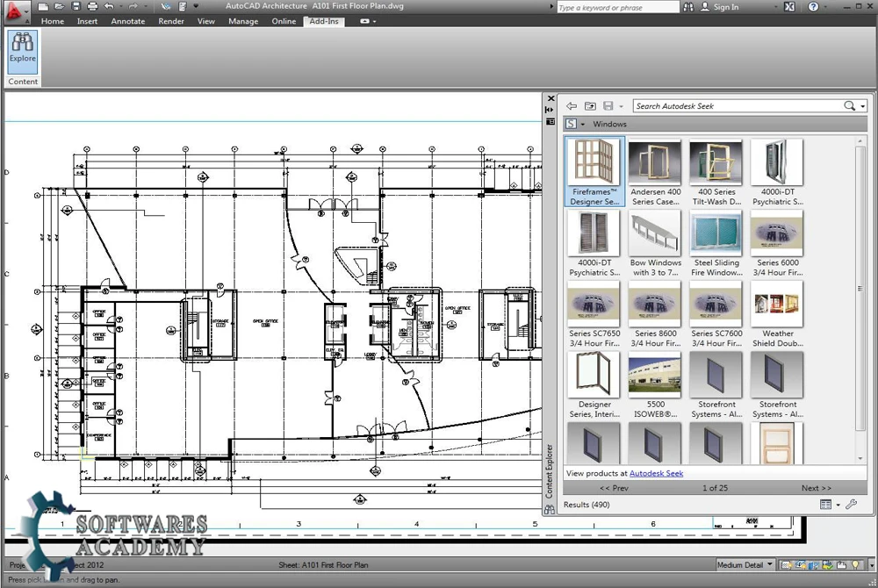The width and height of the screenshot is (878, 588).
Task: Switch to the Render ribbon tab
Action: point(171,21)
